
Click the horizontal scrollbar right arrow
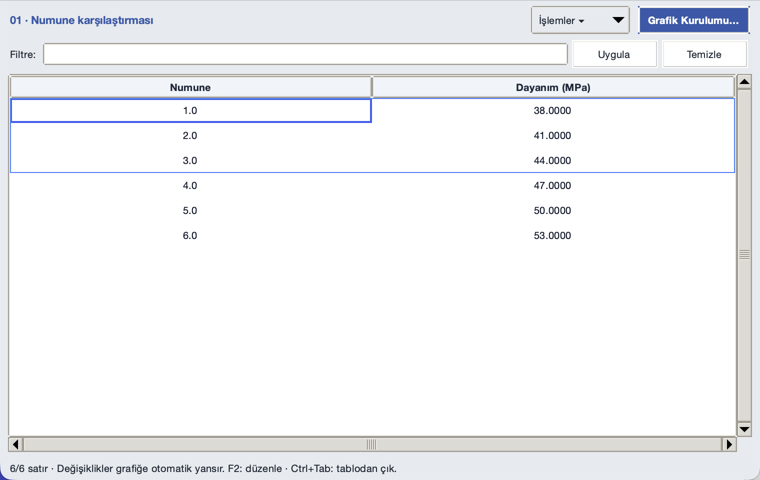729,444
